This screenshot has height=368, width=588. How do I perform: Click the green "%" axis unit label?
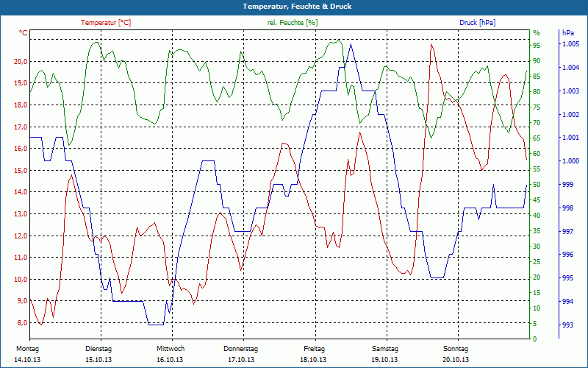537,33
